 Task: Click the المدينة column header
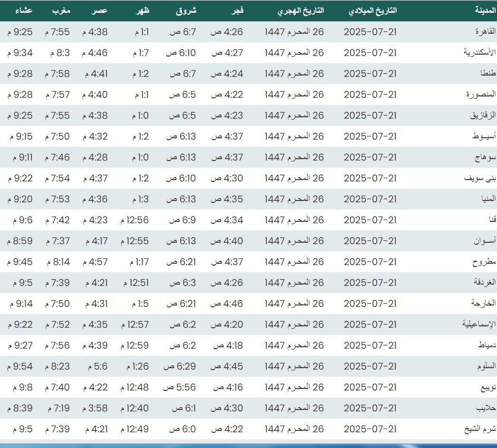(485, 10)
